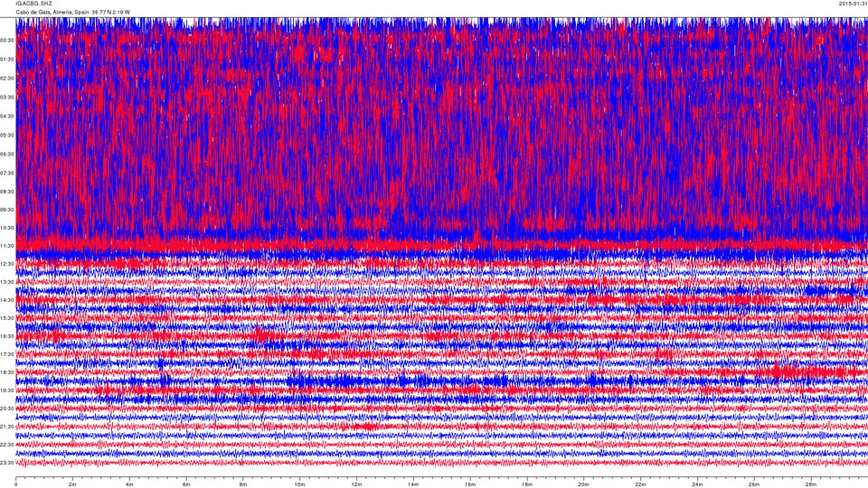Screen dimensions: 868x488
Task: Click the '8m' minute axis label
Action: coord(243,484)
